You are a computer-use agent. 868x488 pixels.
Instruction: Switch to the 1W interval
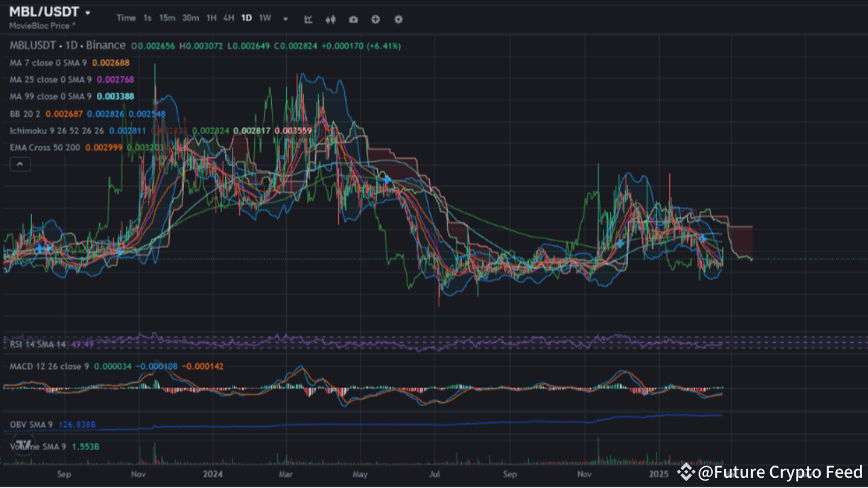[x=265, y=18]
